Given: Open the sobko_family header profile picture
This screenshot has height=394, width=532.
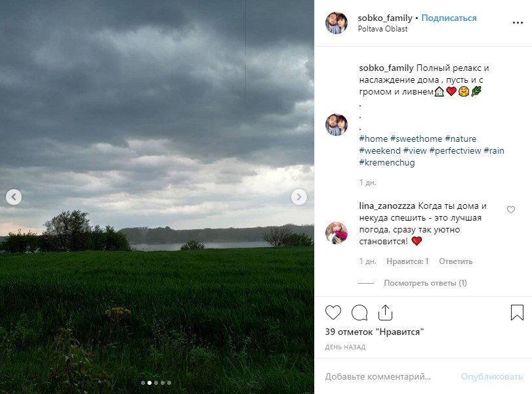Looking at the screenshot, I should (337, 23).
